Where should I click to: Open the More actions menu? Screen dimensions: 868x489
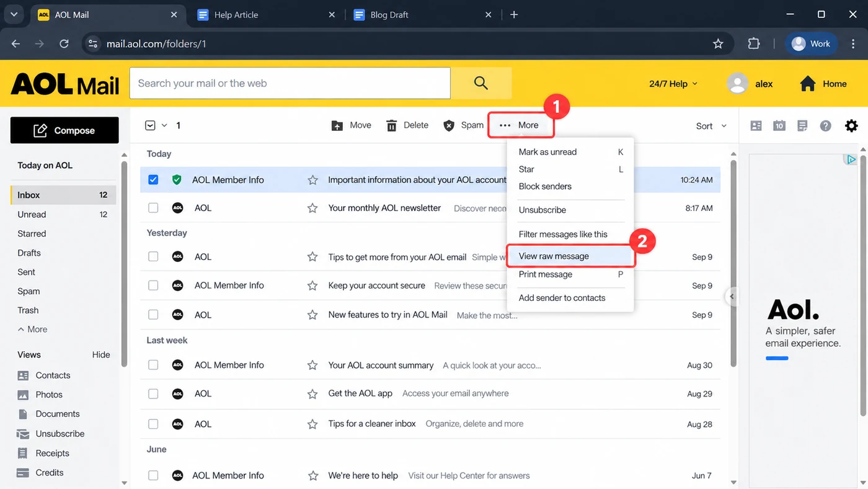(520, 125)
